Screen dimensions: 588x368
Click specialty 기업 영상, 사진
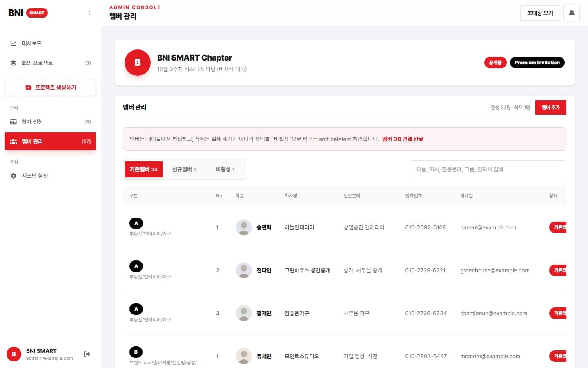[361, 356]
